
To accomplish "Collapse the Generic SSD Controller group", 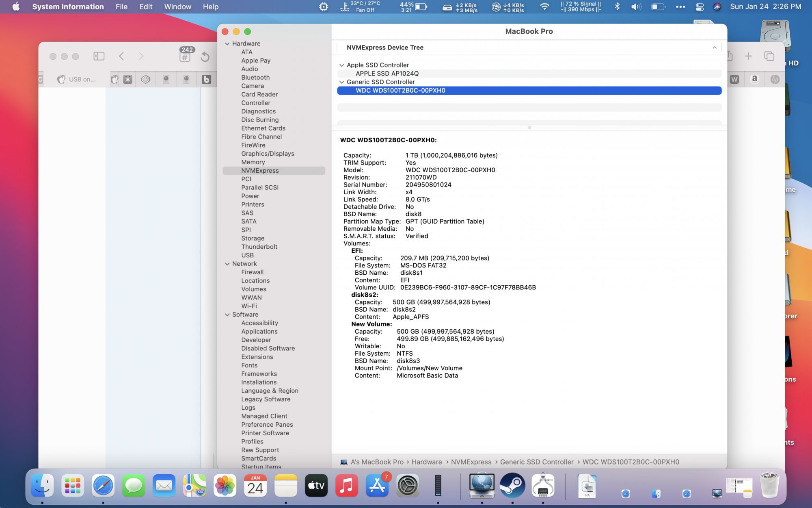I will tap(341, 82).
